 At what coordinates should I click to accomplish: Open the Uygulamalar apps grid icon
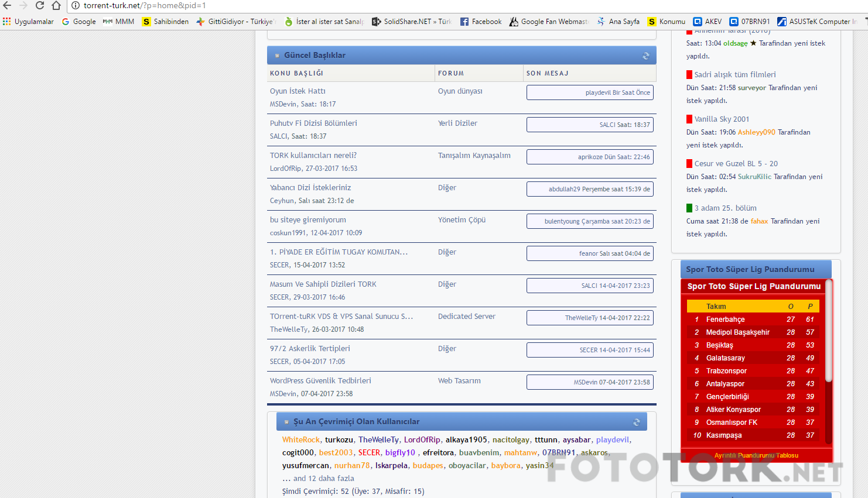pyautogui.click(x=7, y=22)
